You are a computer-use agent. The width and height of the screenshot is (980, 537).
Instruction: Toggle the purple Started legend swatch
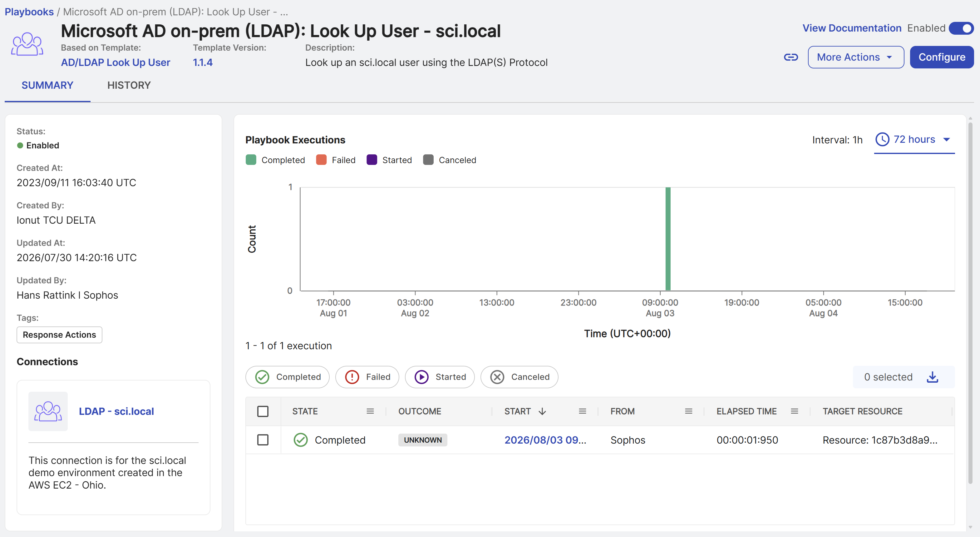coord(372,160)
